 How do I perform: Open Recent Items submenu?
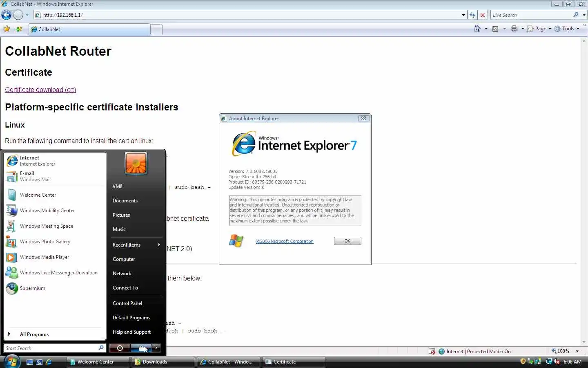pyautogui.click(x=136, y=245)
